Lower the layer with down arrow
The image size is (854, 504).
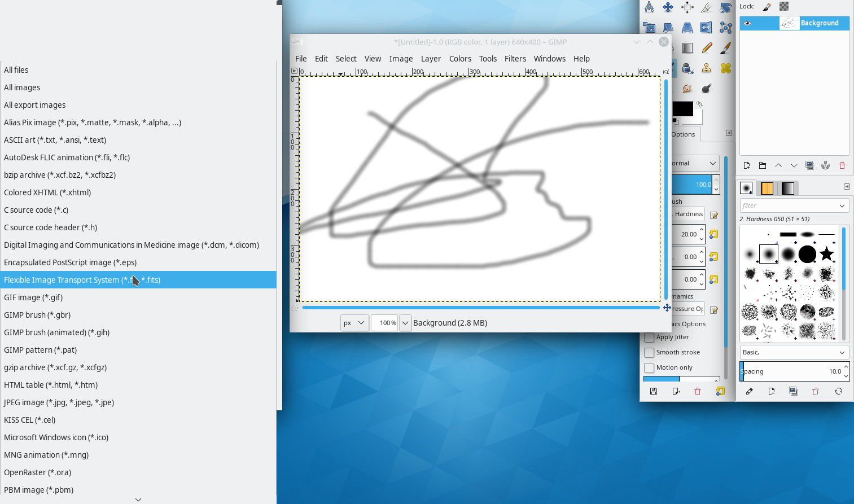794,165
